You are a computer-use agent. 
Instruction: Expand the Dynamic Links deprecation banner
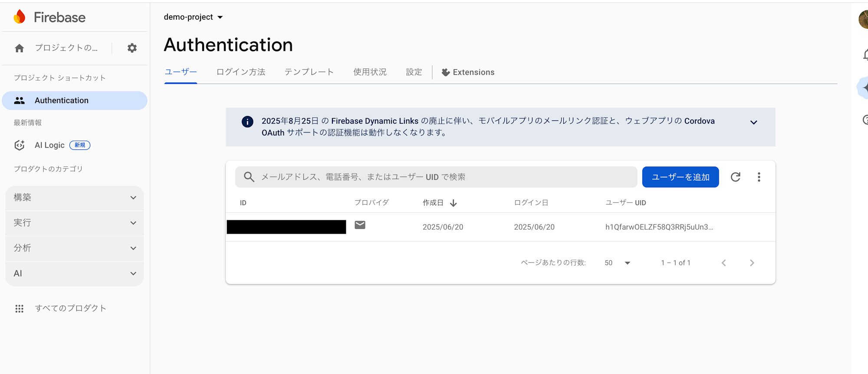coord(754,122)
